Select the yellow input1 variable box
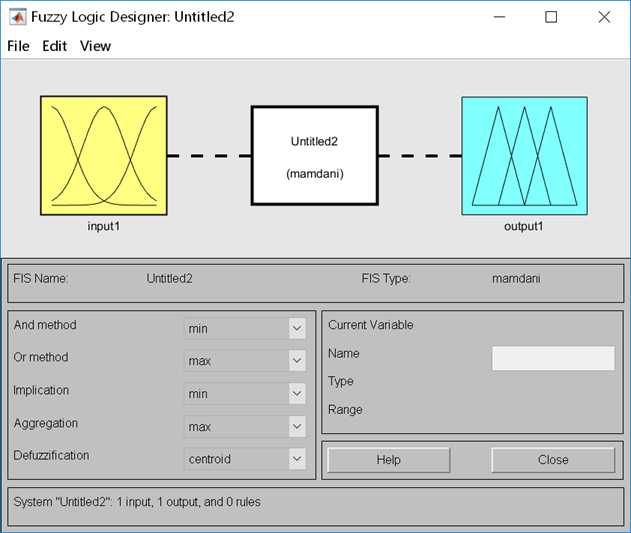This screenshot has height=533, width=631. [104, 155]
